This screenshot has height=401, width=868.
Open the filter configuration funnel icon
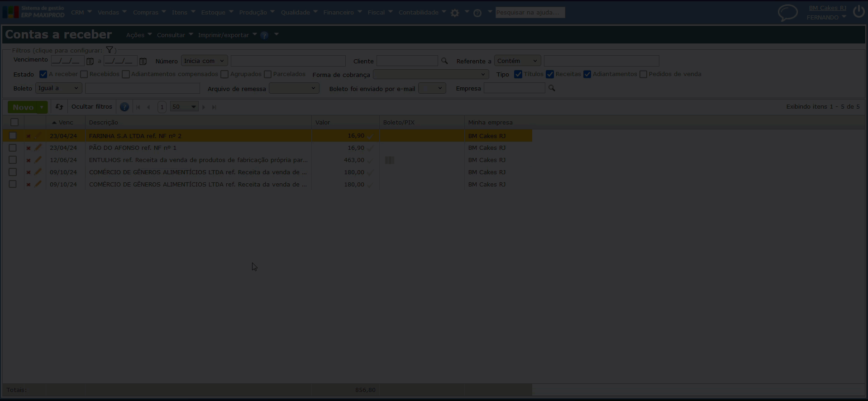110,50
